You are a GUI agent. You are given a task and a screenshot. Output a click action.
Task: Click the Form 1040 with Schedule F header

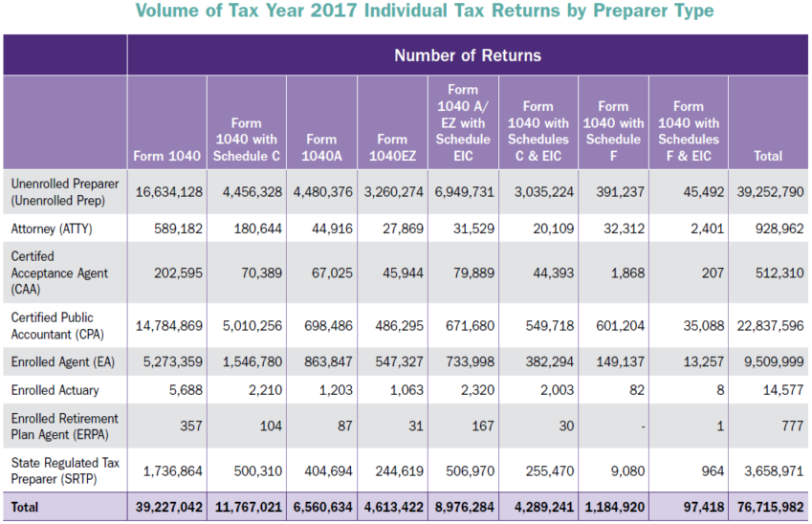pos(612,130)
